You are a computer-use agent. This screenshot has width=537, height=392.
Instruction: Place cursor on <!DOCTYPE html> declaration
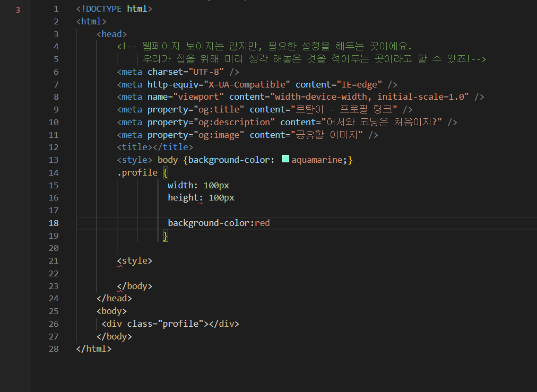[114, 8]
